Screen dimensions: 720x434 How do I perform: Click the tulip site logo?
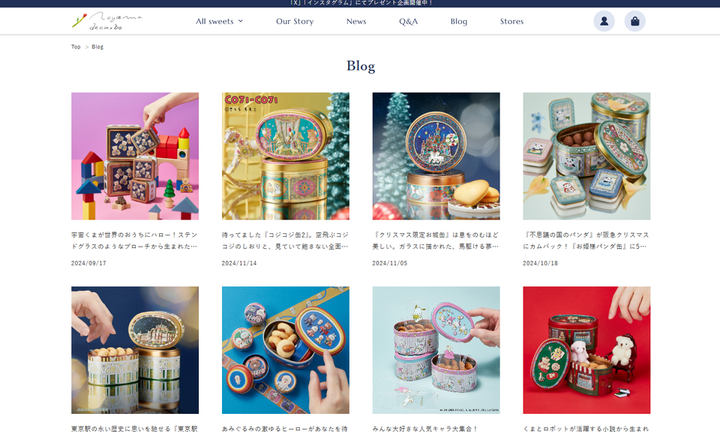point(107,21)
